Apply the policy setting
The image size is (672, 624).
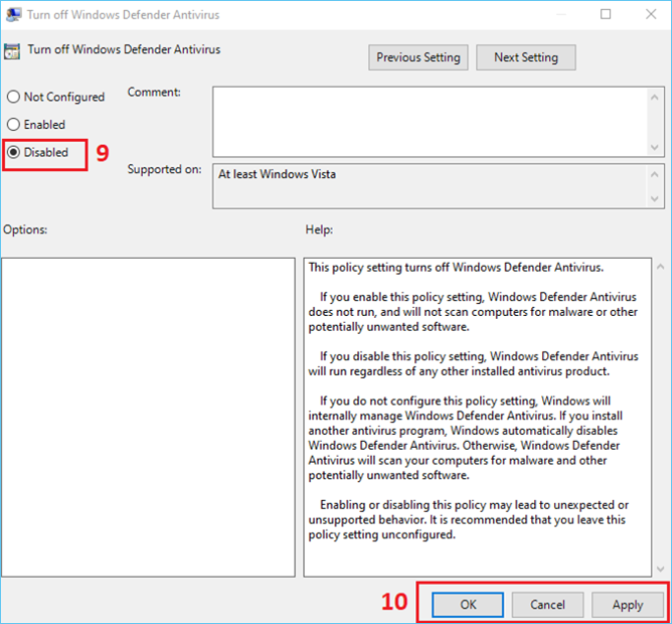(x=627, y=604)
